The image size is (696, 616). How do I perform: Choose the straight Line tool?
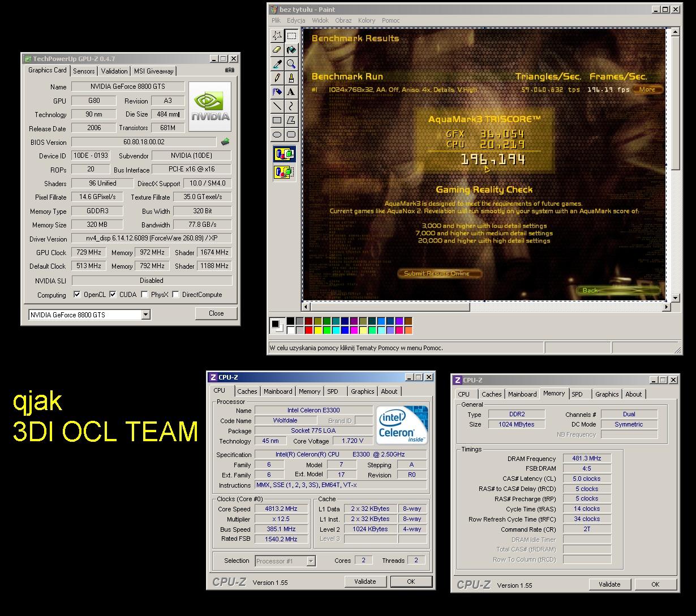click(x=277, y=106)
